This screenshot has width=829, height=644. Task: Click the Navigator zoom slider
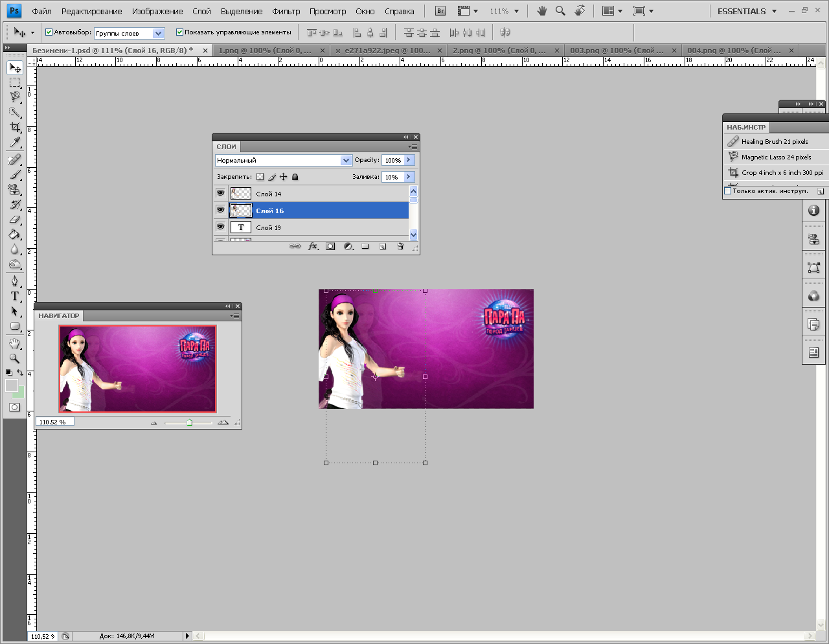(189, 422)
